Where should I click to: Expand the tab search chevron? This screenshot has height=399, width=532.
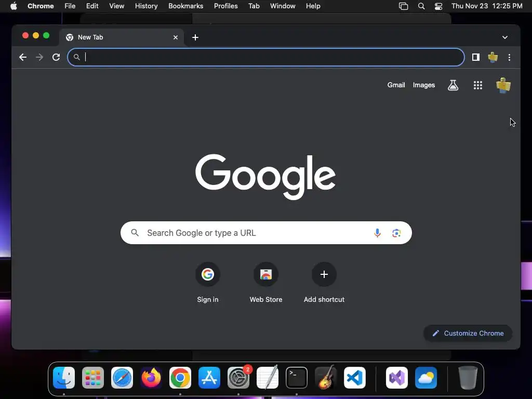point(505,37)
